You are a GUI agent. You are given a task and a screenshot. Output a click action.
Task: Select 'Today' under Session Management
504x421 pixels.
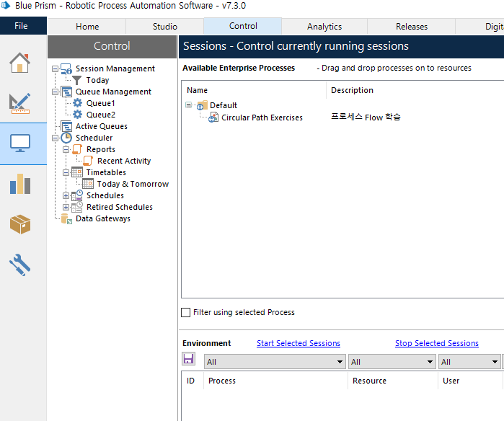[x=98, y=80]
